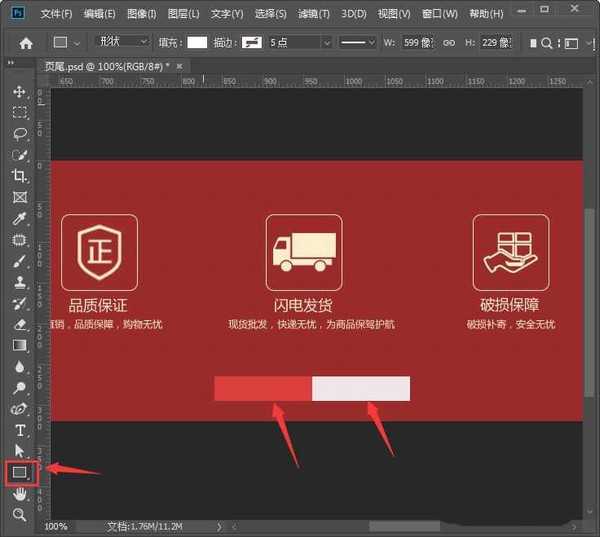Click the width W input field
The width and height of the screenshot is (600, 537).
pyautogui.click(x=422, y=43)
